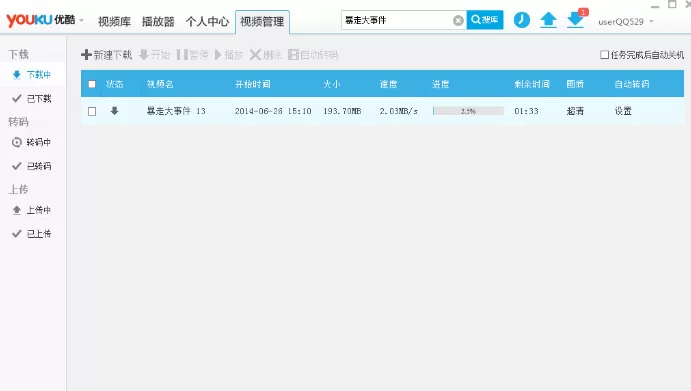Screen dimensions: 691x391
Task: Click the blue search button
Action: tap(485, 20)
